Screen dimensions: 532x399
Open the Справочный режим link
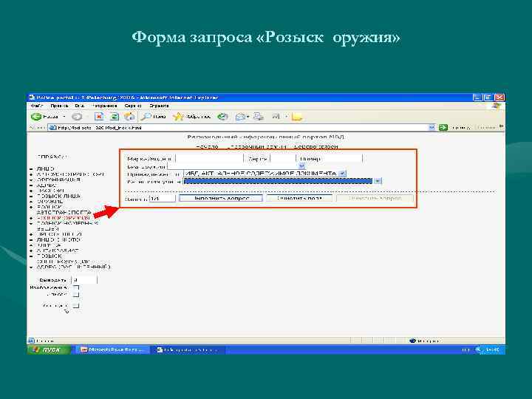257,147
